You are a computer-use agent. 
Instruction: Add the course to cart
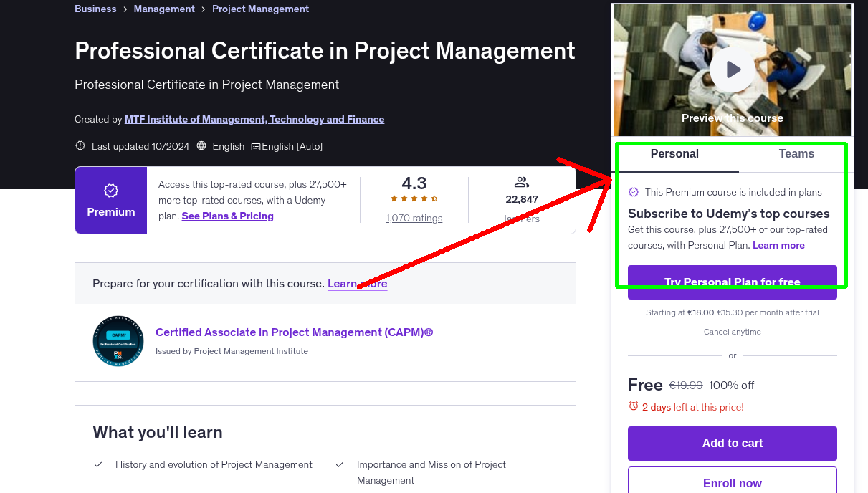[733, 444]
